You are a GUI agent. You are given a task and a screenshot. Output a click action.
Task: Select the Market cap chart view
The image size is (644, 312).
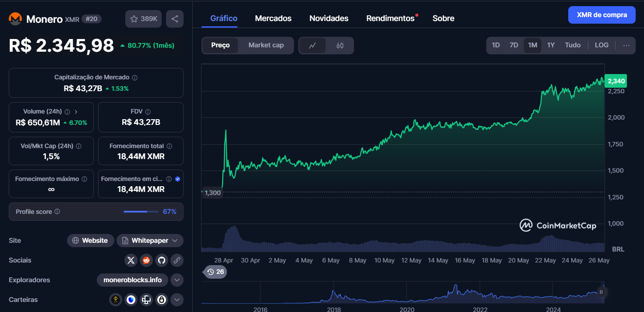click(266, 46)
